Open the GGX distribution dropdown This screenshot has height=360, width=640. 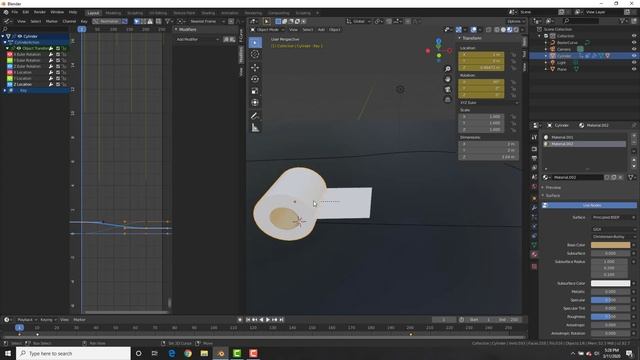[614, 229]
